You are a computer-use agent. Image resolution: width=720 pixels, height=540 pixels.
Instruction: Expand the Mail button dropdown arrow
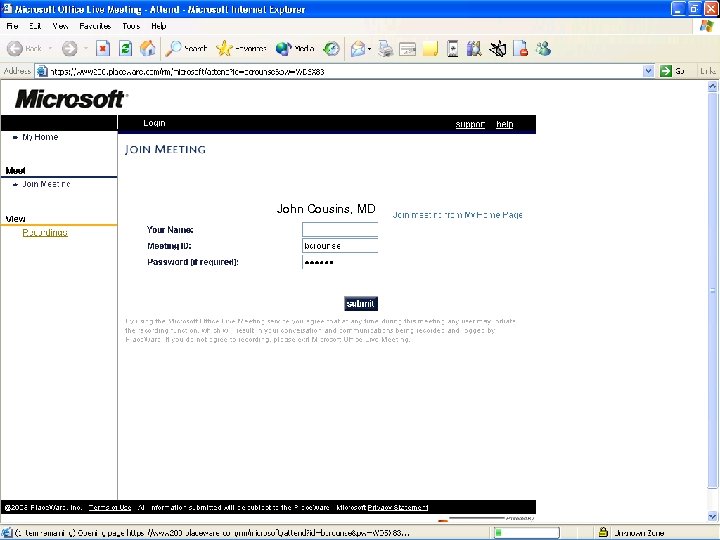click(x=369, y=49)
